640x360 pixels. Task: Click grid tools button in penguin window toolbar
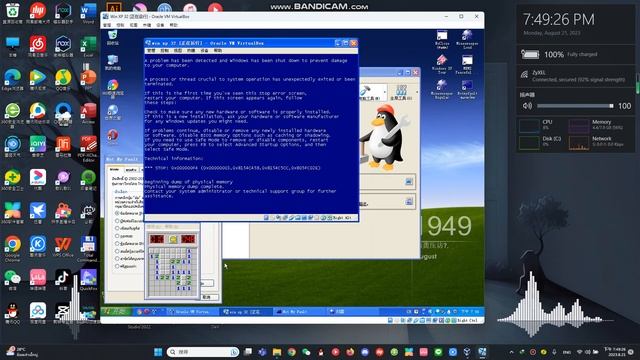(401, 93)
